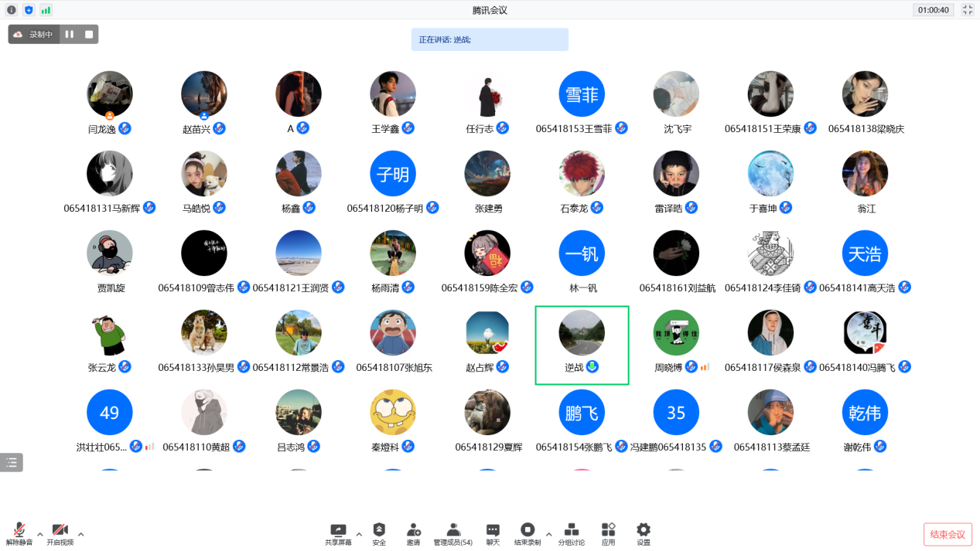This screenshot has height=551, width=980.
Task: Stop recording with the square button
Action: 89,35
